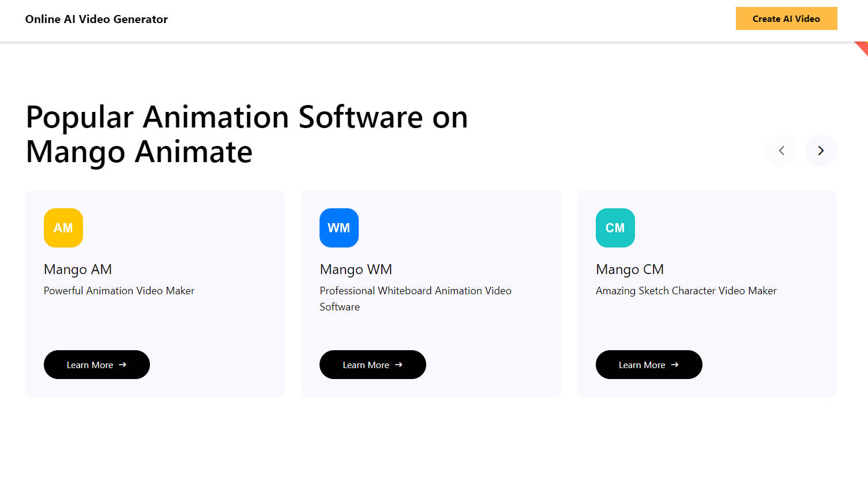Screen dimensions: 868x480
Task: Click the Learn More text in Mango CM card
Action: tap(642, 365)
